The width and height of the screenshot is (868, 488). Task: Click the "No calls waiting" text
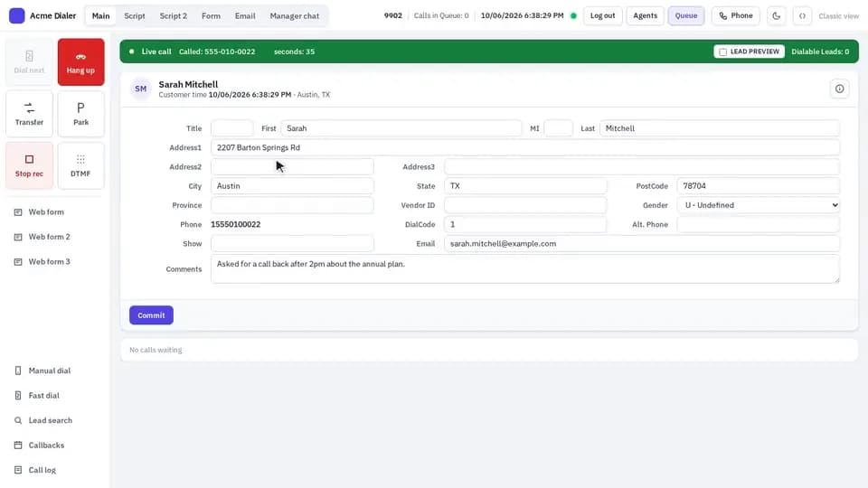click(x=156, y=350)
